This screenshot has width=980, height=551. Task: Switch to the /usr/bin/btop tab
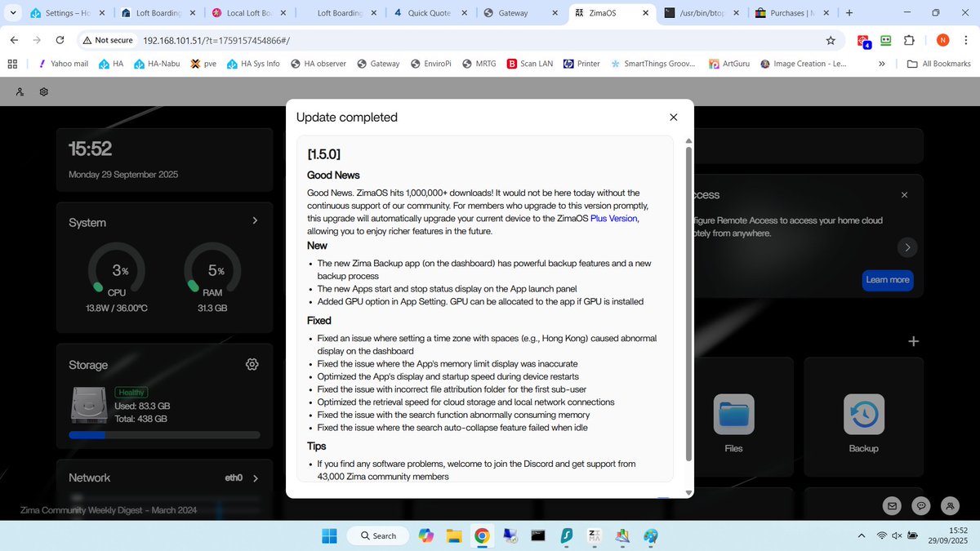(x=701, y=13)
